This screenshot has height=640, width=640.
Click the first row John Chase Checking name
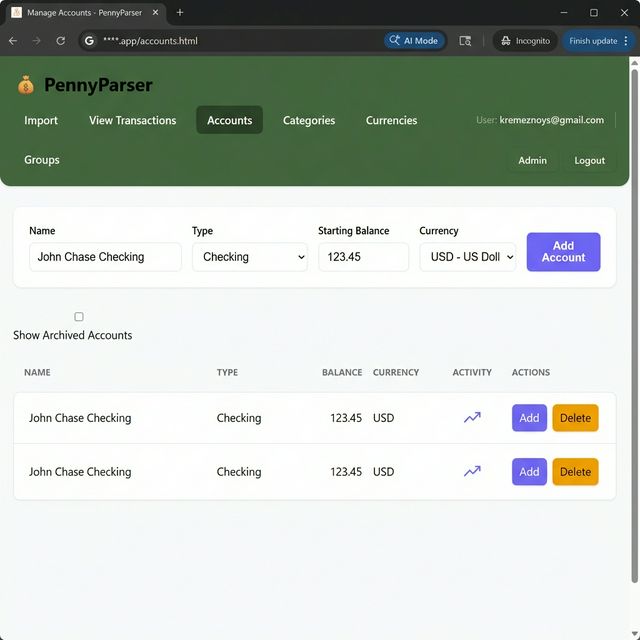[80, 418]
